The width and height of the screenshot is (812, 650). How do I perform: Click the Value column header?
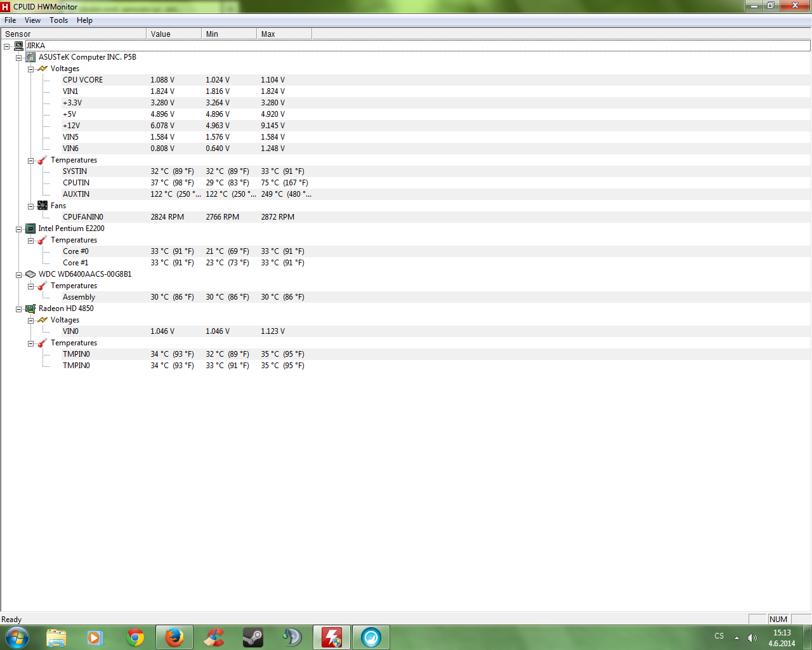(x=174, y=34)
